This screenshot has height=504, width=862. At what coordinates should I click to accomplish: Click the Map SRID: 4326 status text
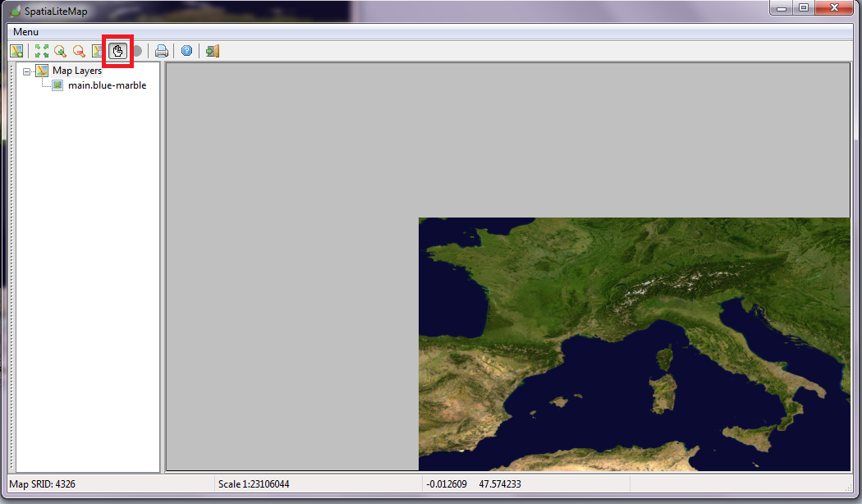pos(43,484)
